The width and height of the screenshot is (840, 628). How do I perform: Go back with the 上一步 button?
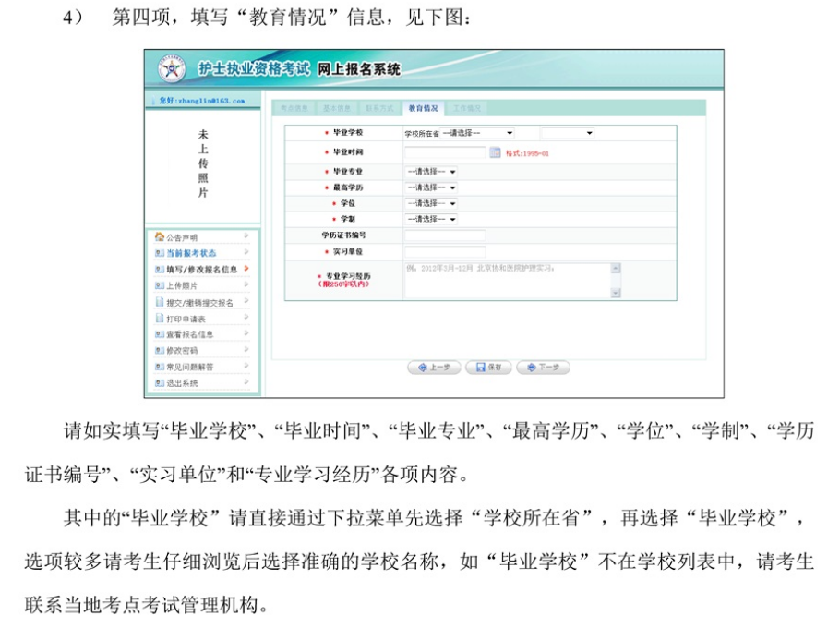[434, 368]
